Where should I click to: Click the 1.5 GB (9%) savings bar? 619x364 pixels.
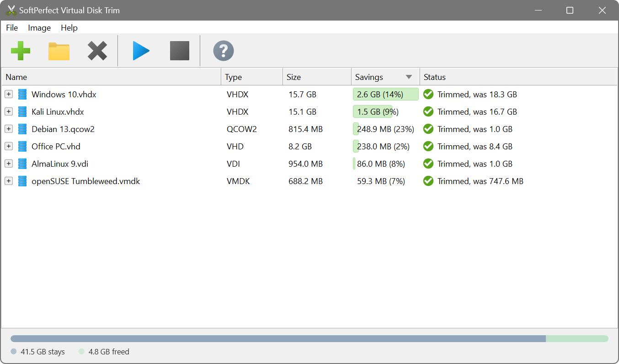[x=373, y=112]
